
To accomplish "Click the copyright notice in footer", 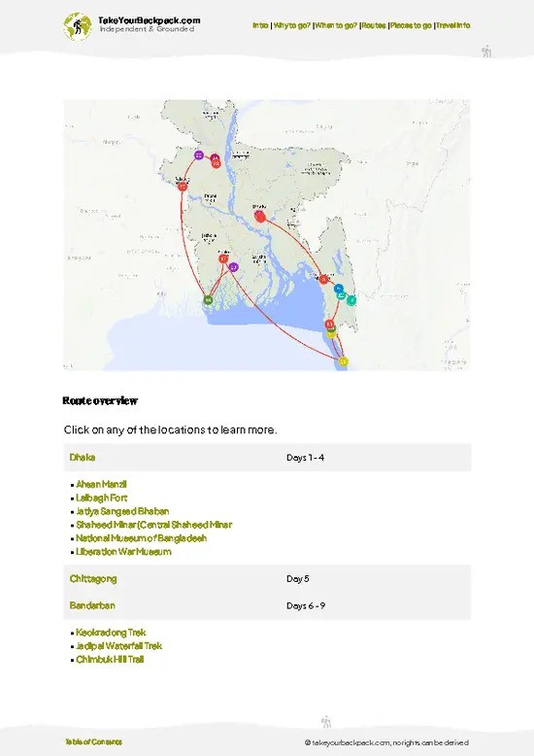I will pos(386,742).
